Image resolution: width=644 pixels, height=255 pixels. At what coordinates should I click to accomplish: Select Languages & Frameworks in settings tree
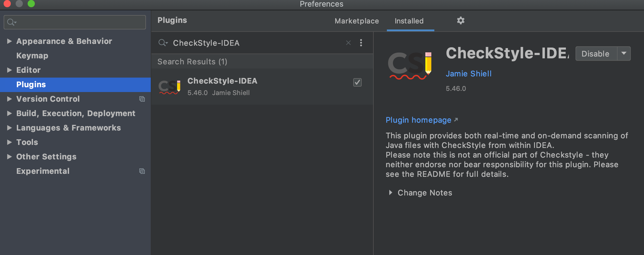click(x=68, y=128)
